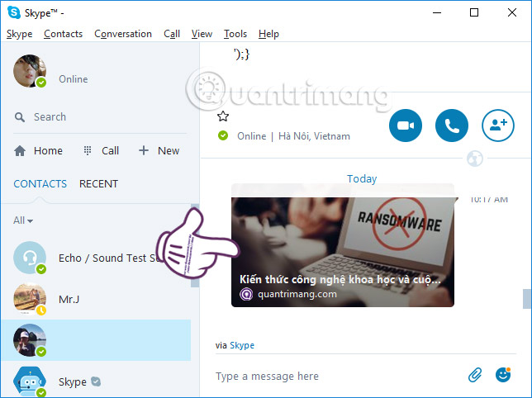This screenshot has height=398, width=532.
Task: Click the conversation vertical scrollbar thumb
Action: [x=526, y=299]
